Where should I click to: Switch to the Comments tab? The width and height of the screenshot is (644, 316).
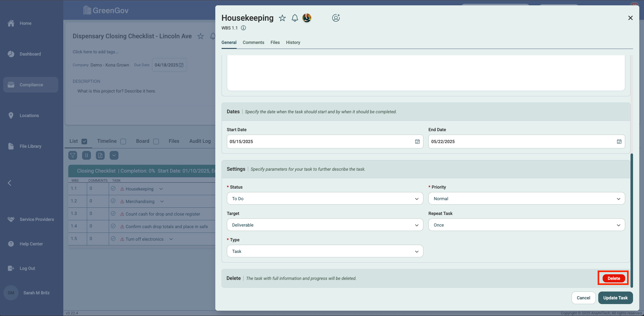[x=253, y=42]
